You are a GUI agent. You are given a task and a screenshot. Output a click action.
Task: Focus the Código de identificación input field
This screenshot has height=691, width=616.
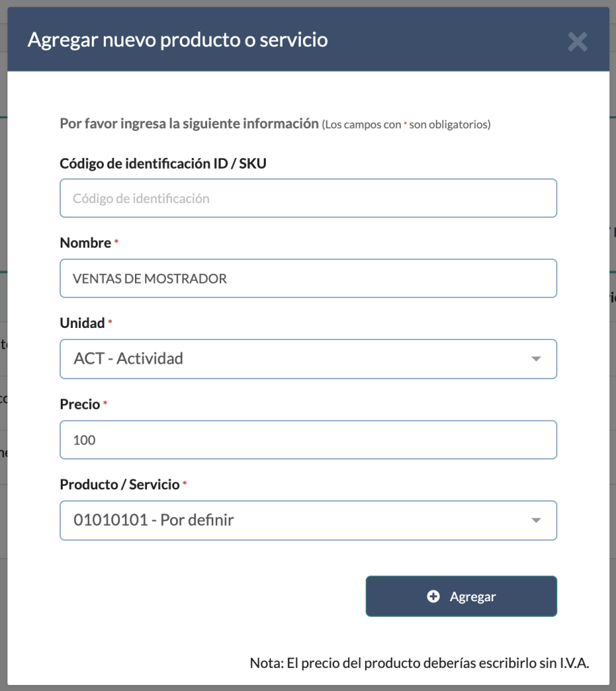click(x=308, y=198)
